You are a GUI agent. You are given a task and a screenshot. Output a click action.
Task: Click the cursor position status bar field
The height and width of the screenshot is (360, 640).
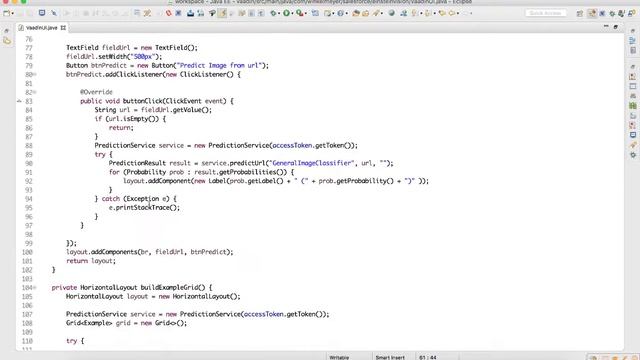[x=427, y=357]
